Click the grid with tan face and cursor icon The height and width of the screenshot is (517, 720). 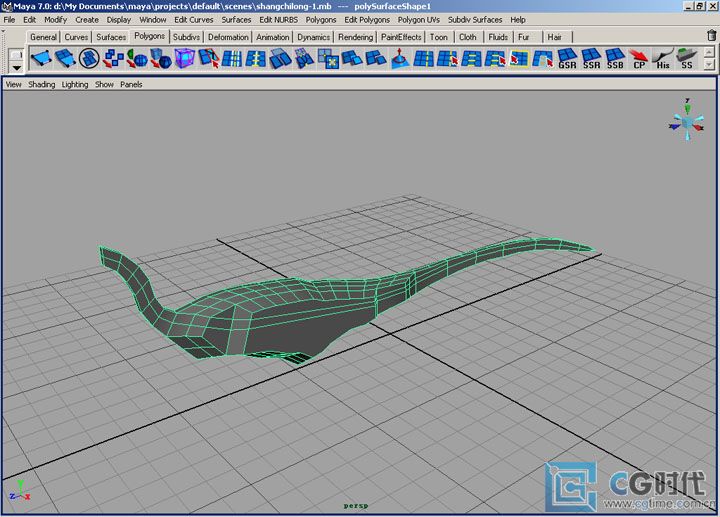pyautogui.click(x=543, y=59)
